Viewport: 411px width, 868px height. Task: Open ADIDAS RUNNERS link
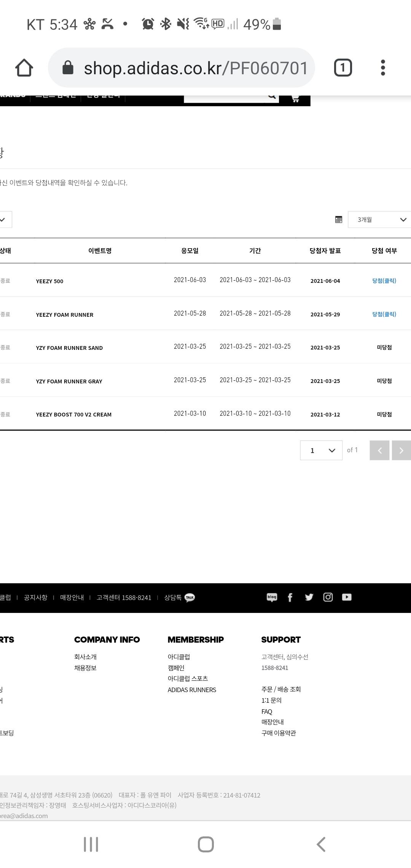click(x=192, y=690)
